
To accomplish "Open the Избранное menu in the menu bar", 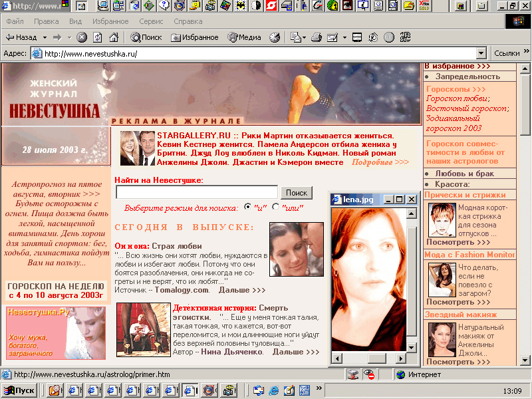I will (110, 21).
